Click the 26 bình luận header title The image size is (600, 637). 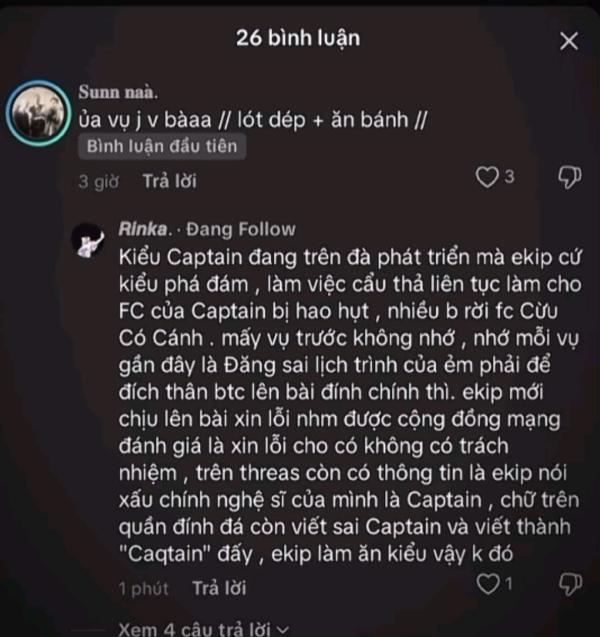click(298, 38)
